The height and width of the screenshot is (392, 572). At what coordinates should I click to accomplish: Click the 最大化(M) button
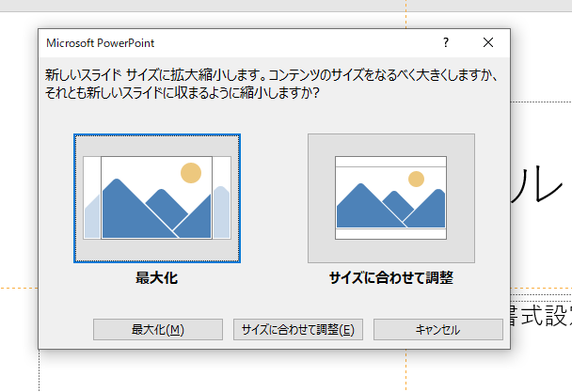coord(158,330)
